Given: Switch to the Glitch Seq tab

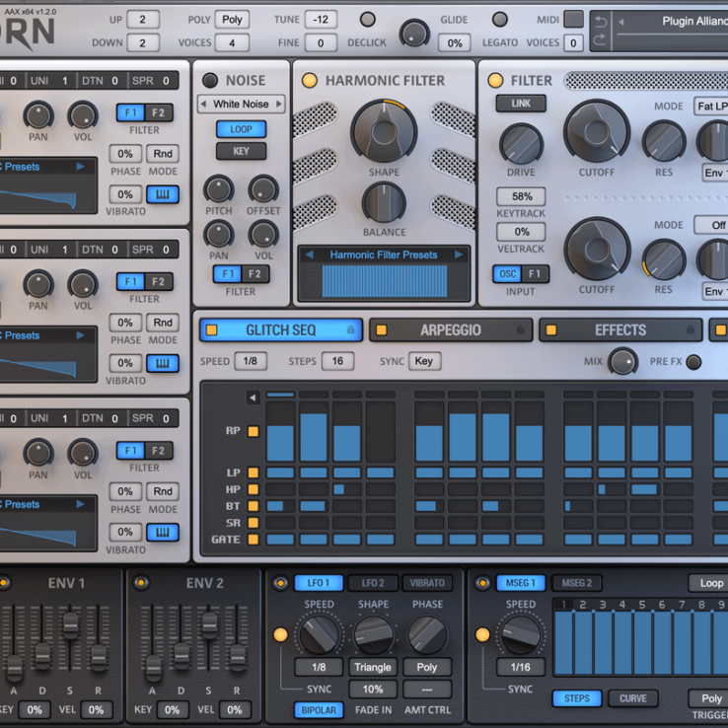Looking at the screenshot, I should (x=281, y=330).
